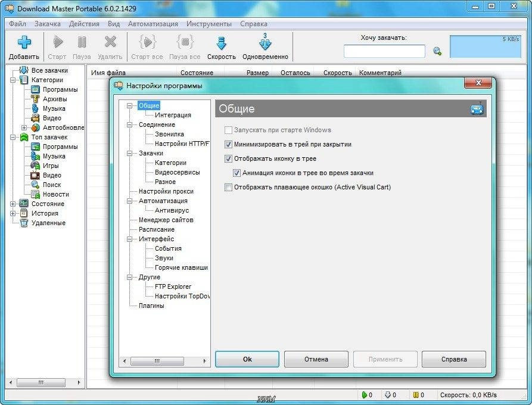Click the queued downloads status bar icon
Image resolution: width=532 pixels, height=405 pixels.
388,395
